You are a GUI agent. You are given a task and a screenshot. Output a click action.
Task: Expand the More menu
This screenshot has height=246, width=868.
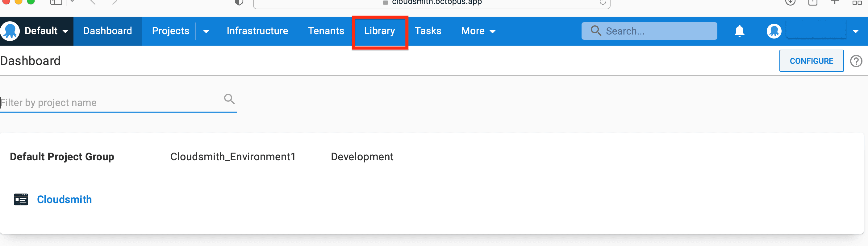(478, 31)
